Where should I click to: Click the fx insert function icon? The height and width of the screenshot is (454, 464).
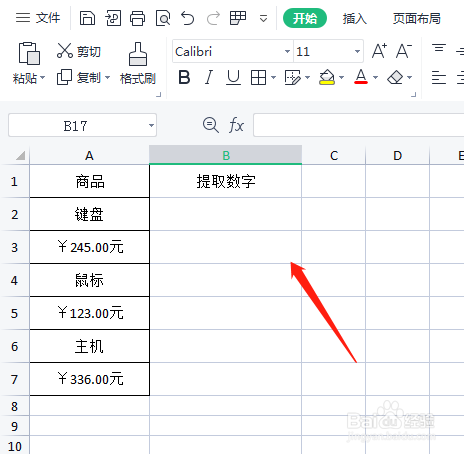(x=236, y=125)
